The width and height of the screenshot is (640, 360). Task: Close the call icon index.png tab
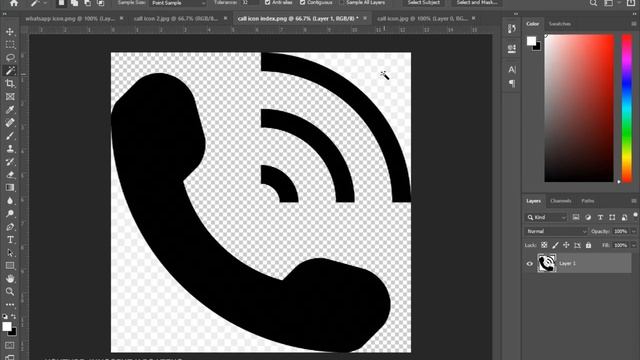click(x=364, y=18)
